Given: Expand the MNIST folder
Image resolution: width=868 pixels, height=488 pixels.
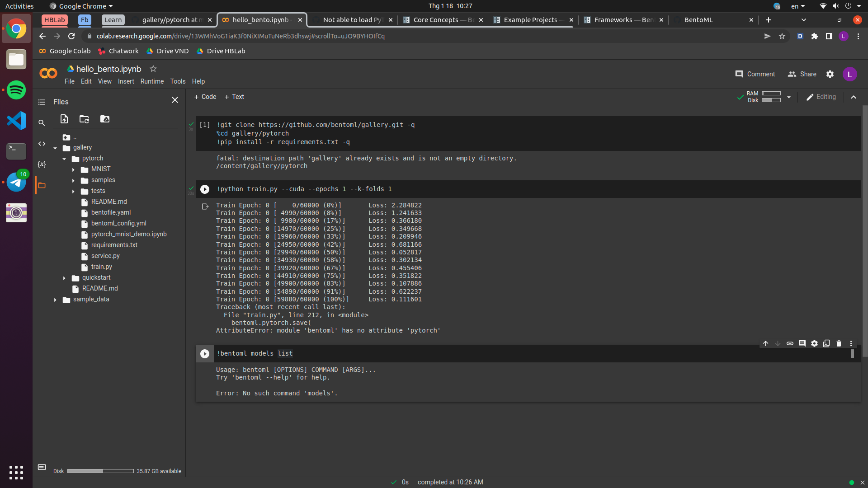Looking at the screenshot, I should (74, 169).
